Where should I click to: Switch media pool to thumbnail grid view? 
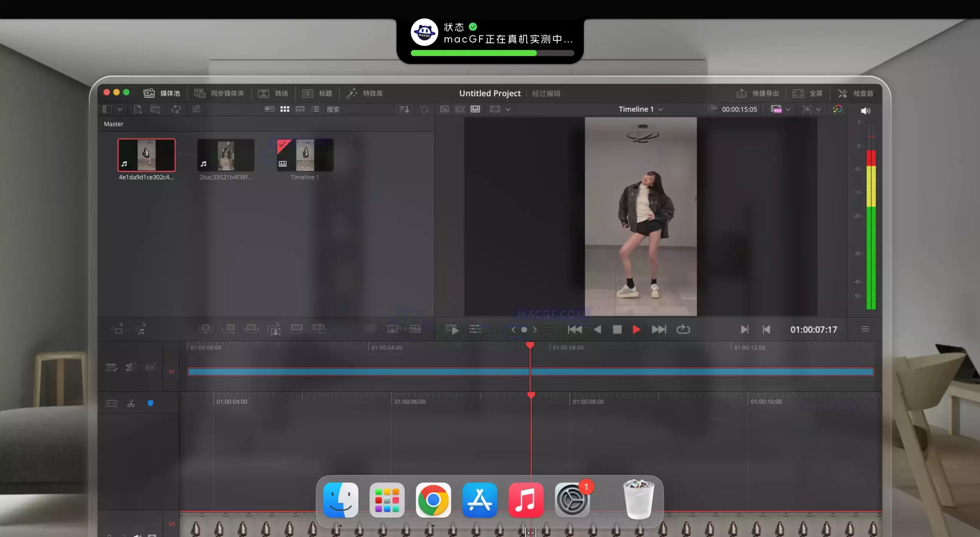[x=285, y=109]
